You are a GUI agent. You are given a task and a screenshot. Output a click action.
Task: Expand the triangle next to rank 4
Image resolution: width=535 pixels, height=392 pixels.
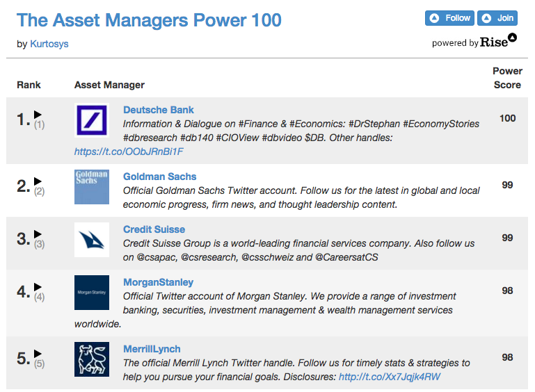pyautogui.click(x=38, y=286)
